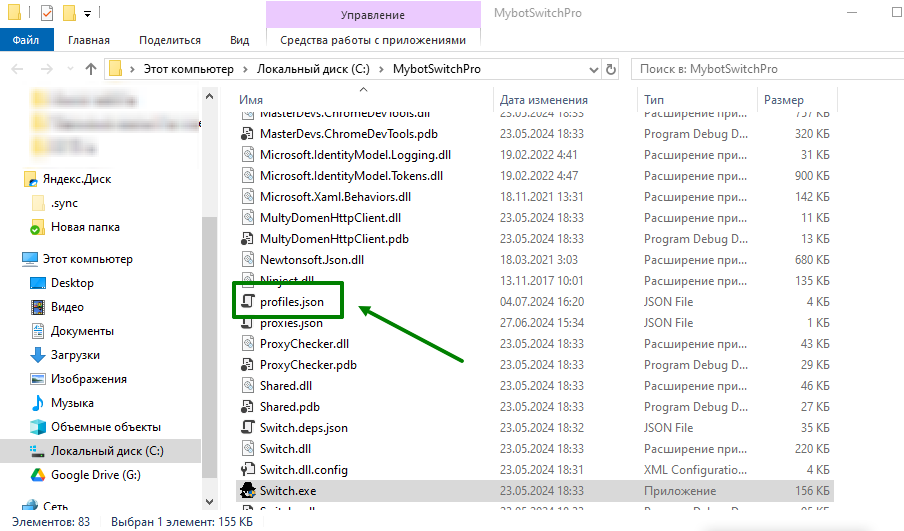The image size is (904, 531).
Task: Click the profiles.json file icon
Action: tap(247, 302)
